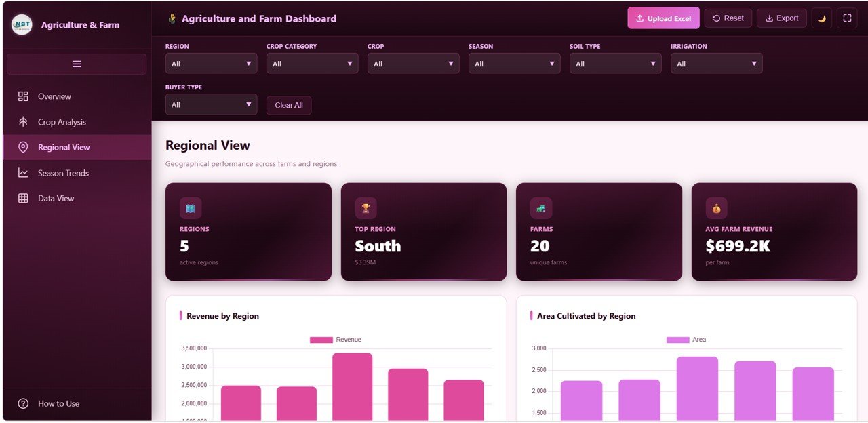This screenshot has width=868, height=423.
Task: Click the Crop Analysis wheat icon
Action: [x=22, y=121]
